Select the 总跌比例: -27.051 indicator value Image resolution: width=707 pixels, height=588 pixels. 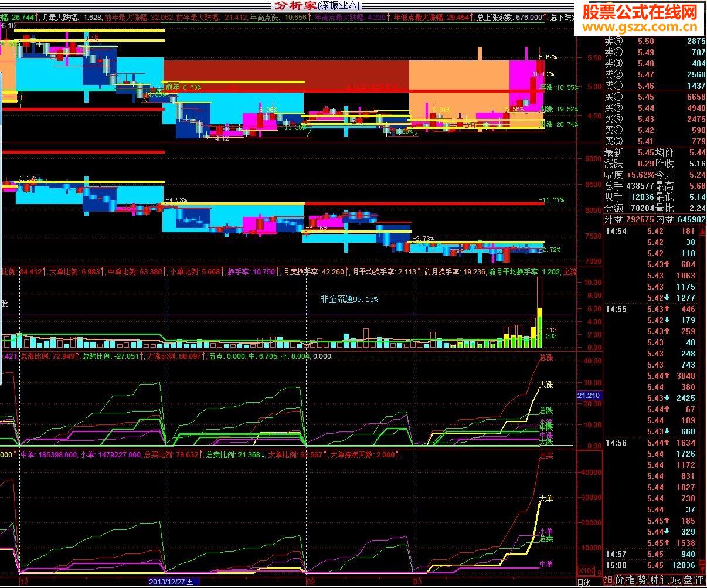[113, 356]
